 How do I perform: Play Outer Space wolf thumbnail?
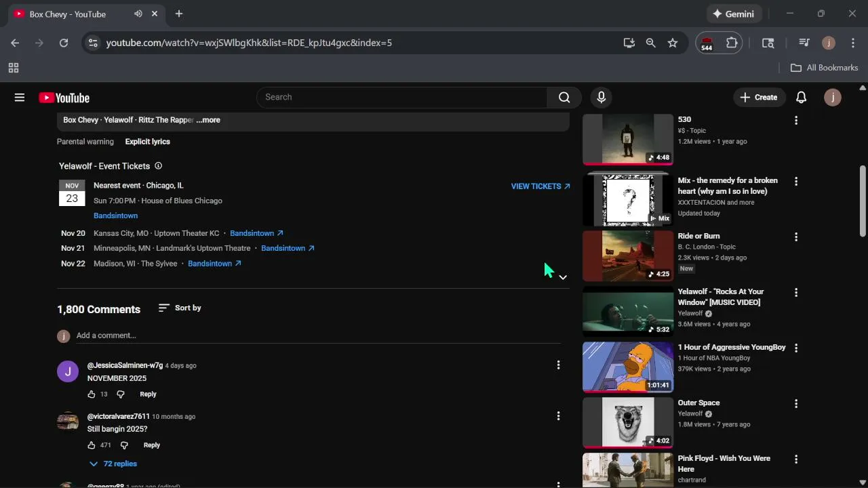(x=628, y=422)
